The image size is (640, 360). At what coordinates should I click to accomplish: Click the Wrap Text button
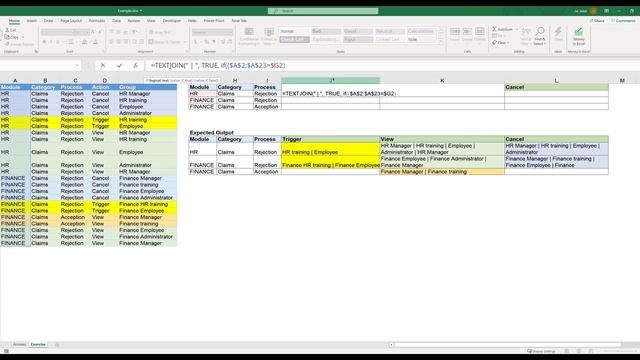coord(160,32)
